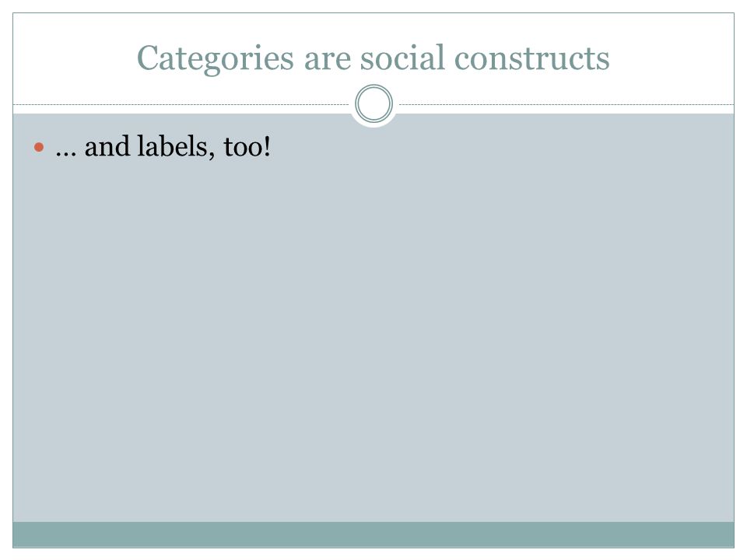Click the letter "C" starting the title
Viewport: 747px width, 560px height.
click(x=148, y=58)
